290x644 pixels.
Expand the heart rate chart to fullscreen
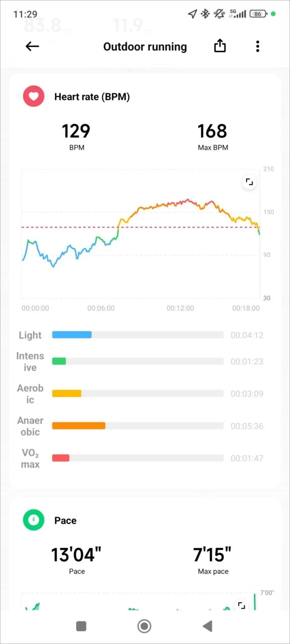tap(249, 182)
